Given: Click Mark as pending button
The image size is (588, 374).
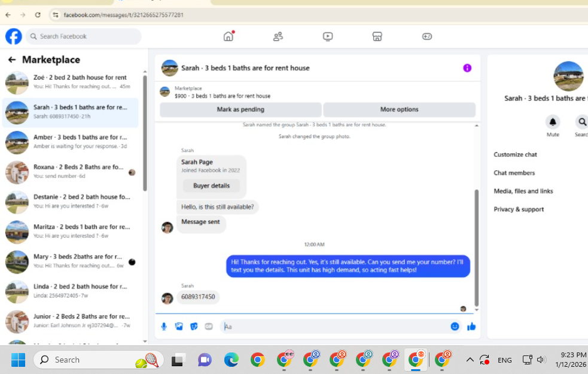Looking at the screenshot, I should [240, 110].
